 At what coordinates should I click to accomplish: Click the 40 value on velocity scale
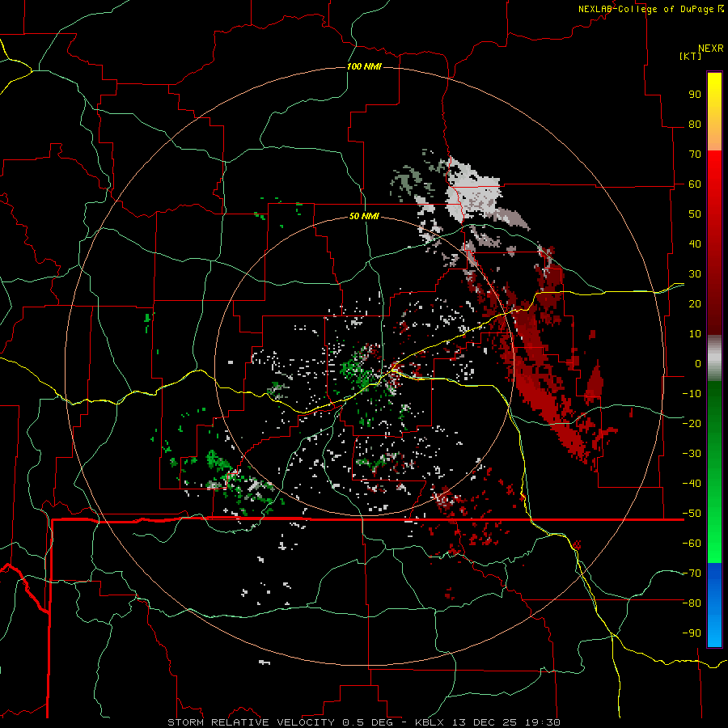click(695, 243)
